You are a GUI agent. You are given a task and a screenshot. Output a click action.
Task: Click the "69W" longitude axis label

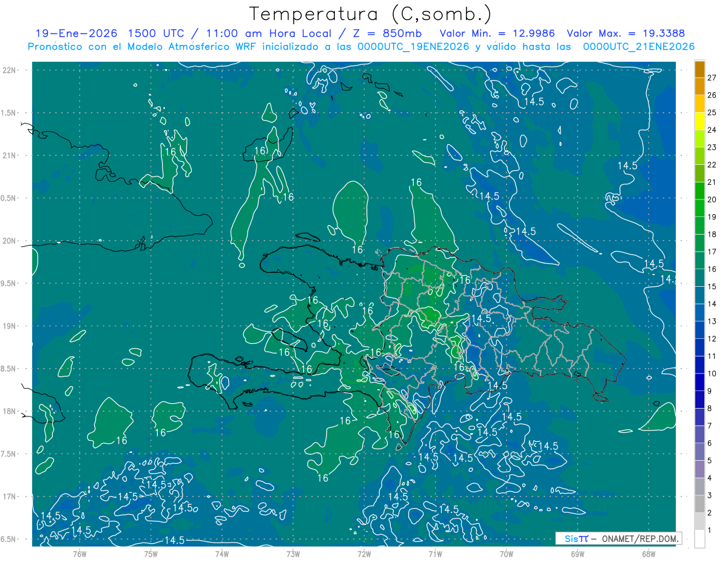pyautogui.click(x=578, y=554)
